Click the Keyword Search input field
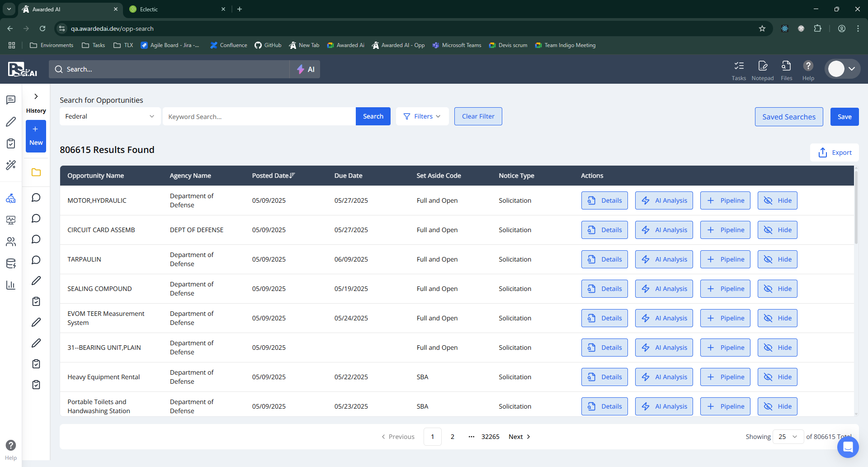Viewport: 868px width, 467px height. (x=259, y=117)
